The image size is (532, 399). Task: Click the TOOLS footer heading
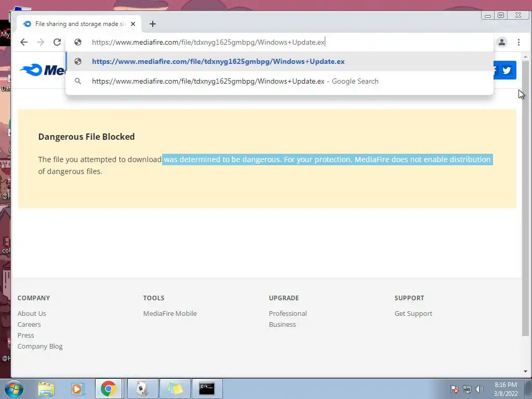pyautogui.click(x=154, y=298)
